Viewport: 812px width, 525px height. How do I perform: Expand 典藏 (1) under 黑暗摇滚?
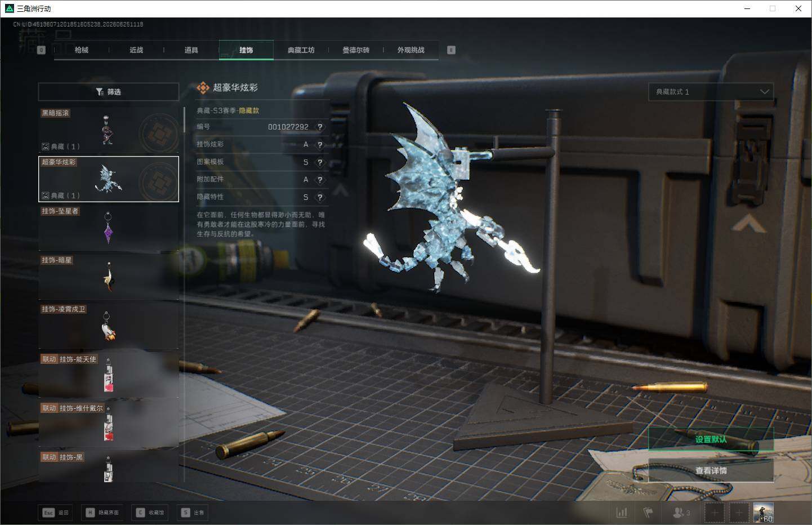(x=60, y=146)
